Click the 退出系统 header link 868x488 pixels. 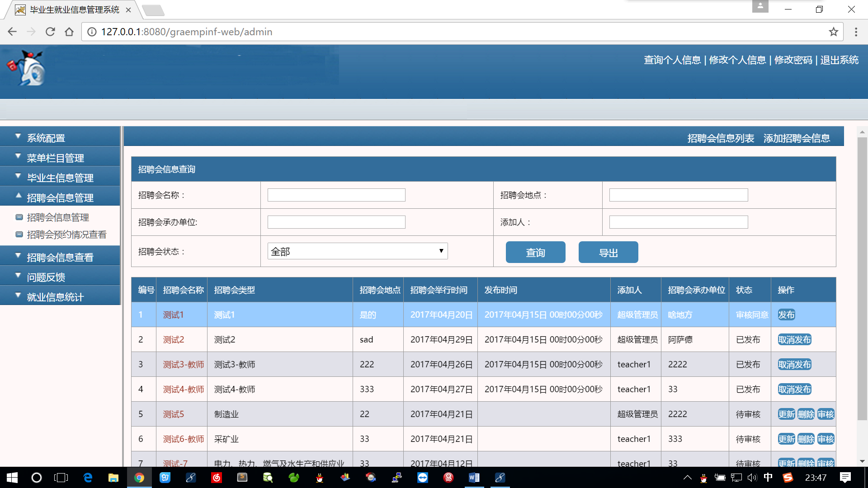839,60
